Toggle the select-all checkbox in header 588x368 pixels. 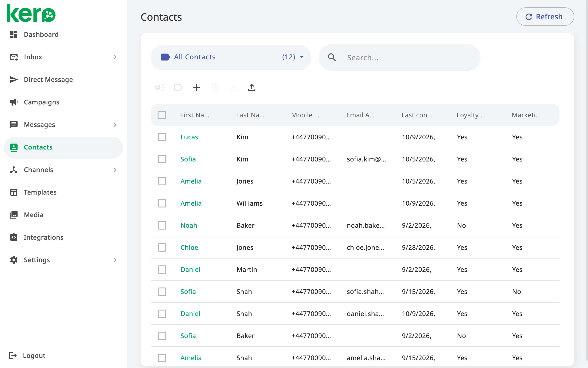coord(161,115)
